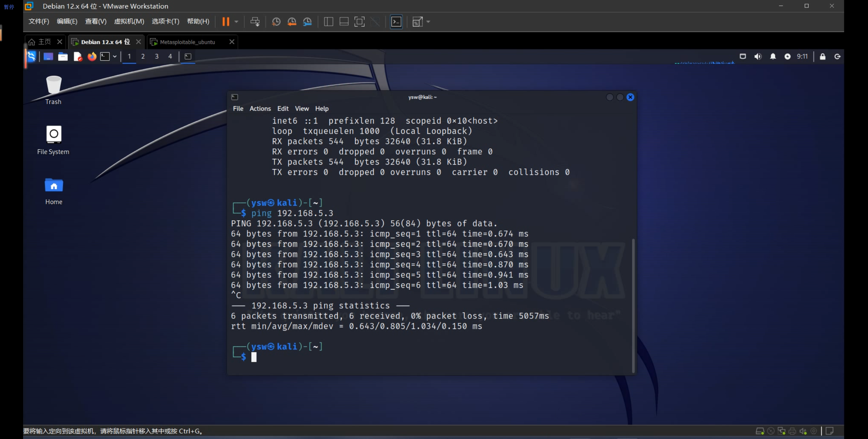Switch to workspace 3 in Kali panel

coord(157,56)
